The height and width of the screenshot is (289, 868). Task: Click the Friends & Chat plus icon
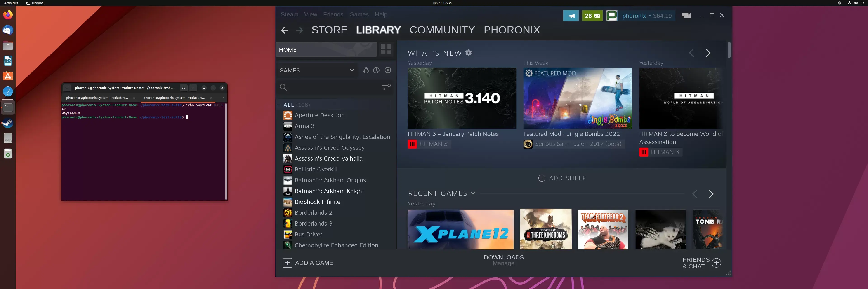pos(716,263)
